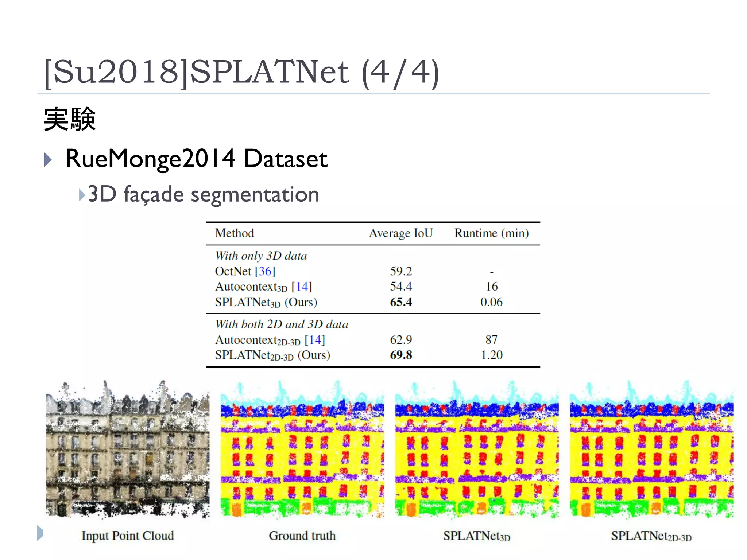
Task: Click the Input Point Cloud caption
Action: [128, 536]
